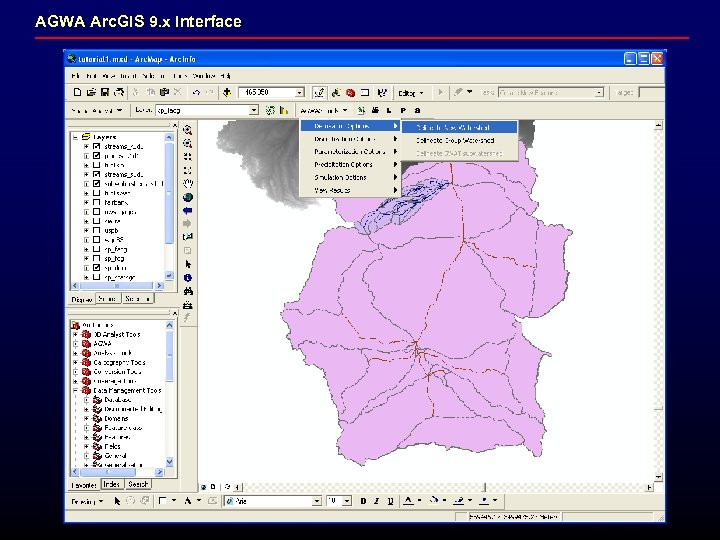The width and height of the screenshot is (720, 540).
Task: Click the New Map File icon
Action: tap(78, 92)
